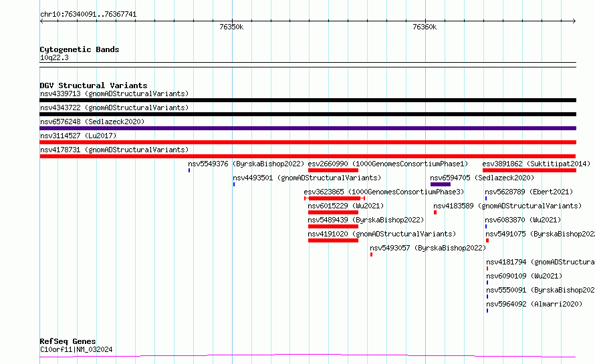Select the nsv6594705 (Sedlazeck2020) label

click(482, 178)
